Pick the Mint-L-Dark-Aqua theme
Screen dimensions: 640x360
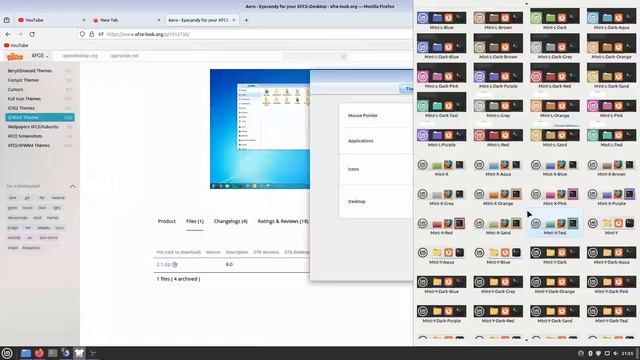pos(611,20)
